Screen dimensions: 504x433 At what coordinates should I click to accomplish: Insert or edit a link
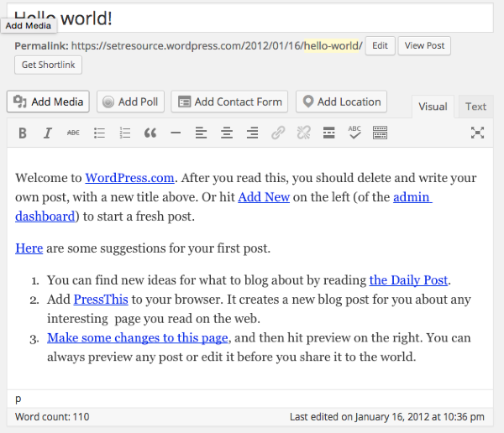tap(278, 133)
